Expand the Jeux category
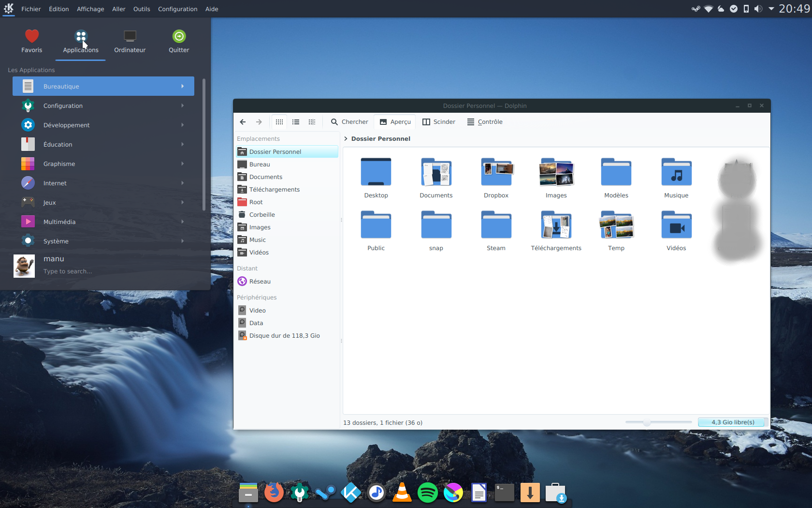 103,202
